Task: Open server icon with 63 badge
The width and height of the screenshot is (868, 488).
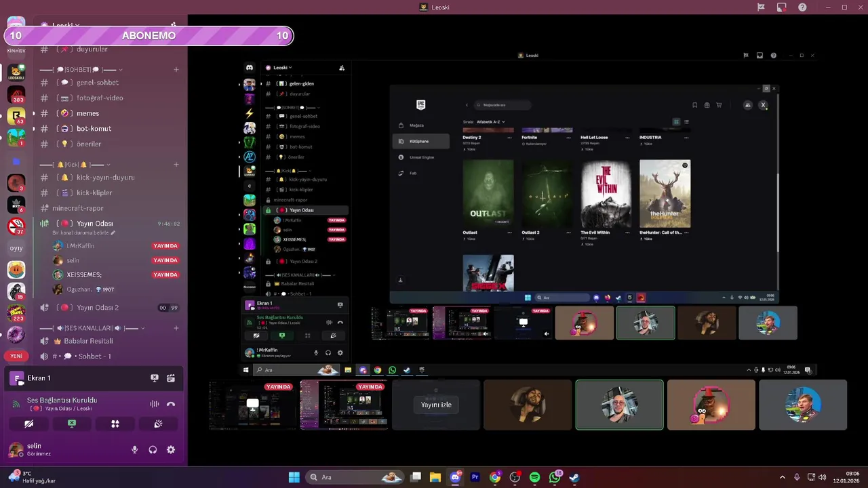Action: [16, 116]
